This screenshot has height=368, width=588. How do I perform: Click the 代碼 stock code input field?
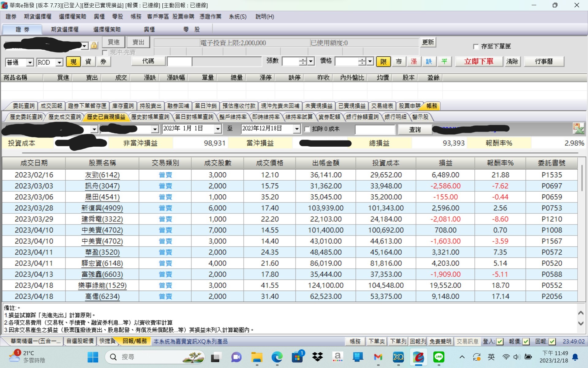(179, 62)
